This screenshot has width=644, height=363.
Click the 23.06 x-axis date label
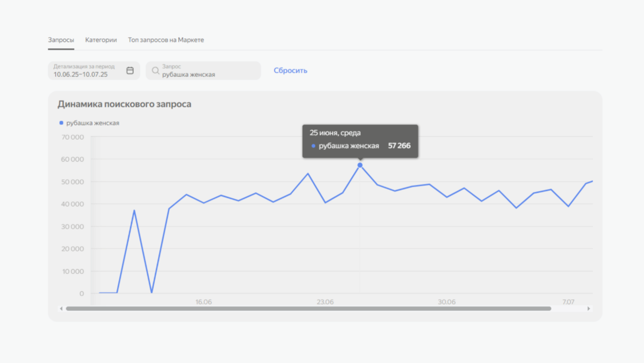325,302
